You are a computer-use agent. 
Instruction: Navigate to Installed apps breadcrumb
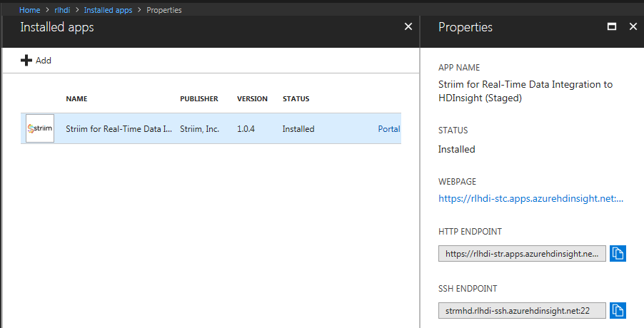coord(108,10)
